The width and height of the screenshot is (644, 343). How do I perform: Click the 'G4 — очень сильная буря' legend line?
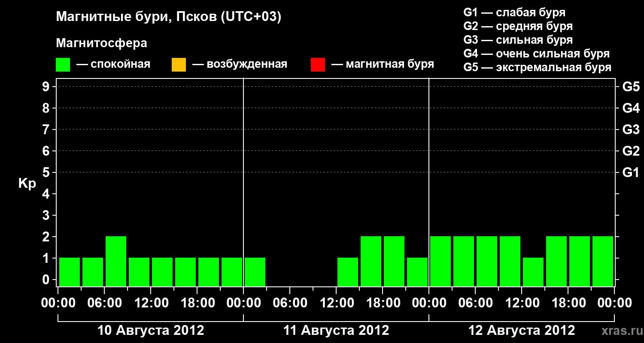pyautogui.click(x=537, y=54)
